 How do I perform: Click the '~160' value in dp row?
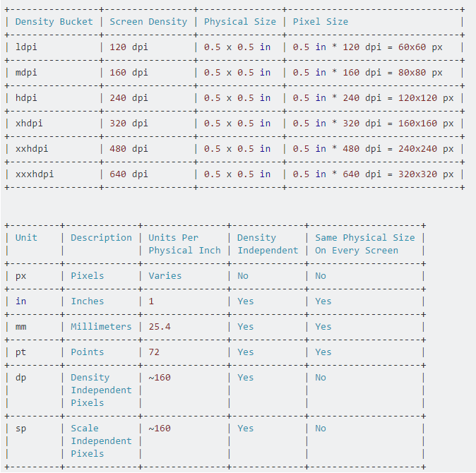point(160,378)
